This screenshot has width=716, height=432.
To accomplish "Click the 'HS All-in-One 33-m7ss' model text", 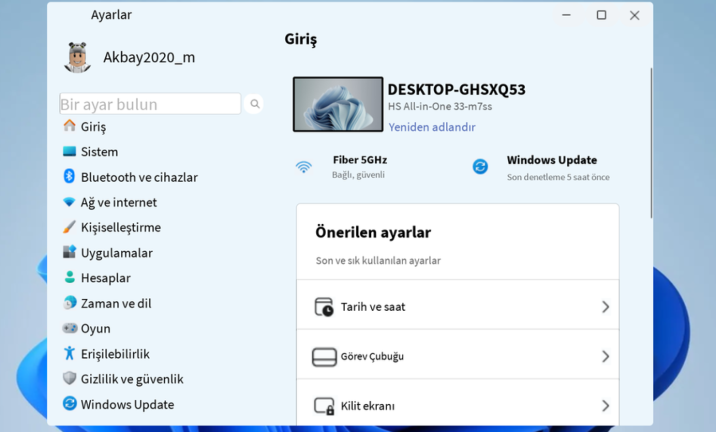I will tap(440, 106).
